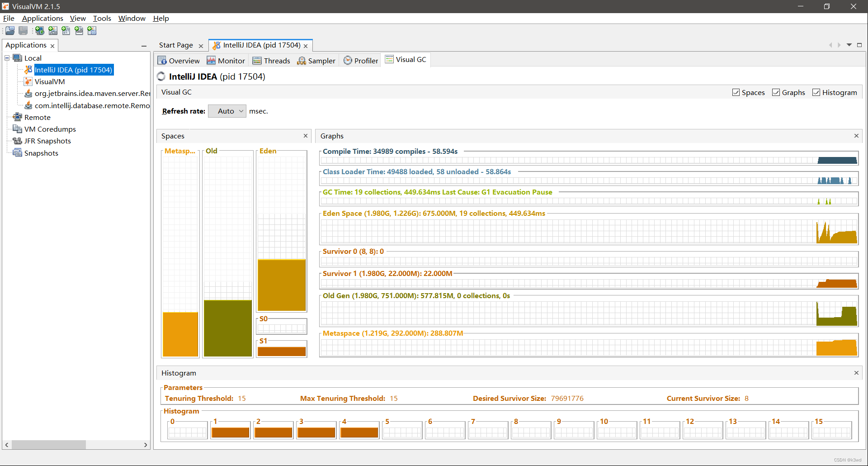The height and width of the screenshot is (466, 868).
Task: Close the Histogram panel
Action: (856, 373)
